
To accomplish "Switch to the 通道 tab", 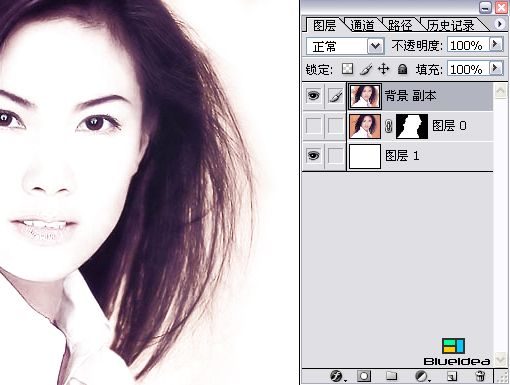I will click(362, 25).
